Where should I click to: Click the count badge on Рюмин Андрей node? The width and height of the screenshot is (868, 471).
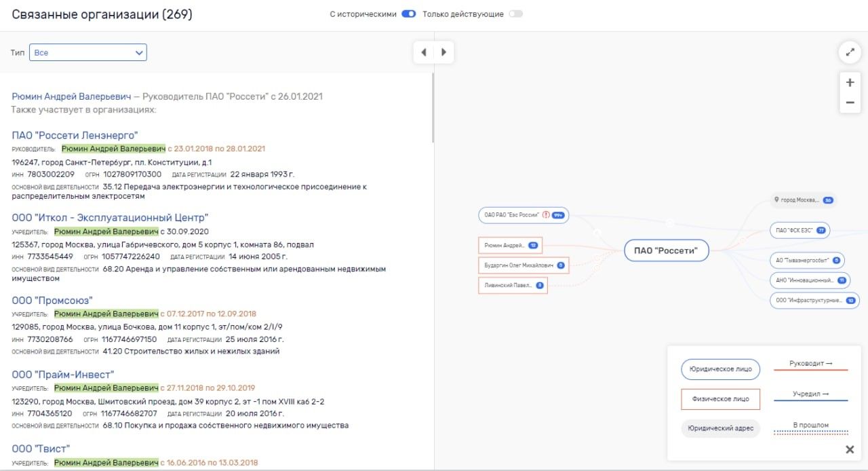(533, 245)
